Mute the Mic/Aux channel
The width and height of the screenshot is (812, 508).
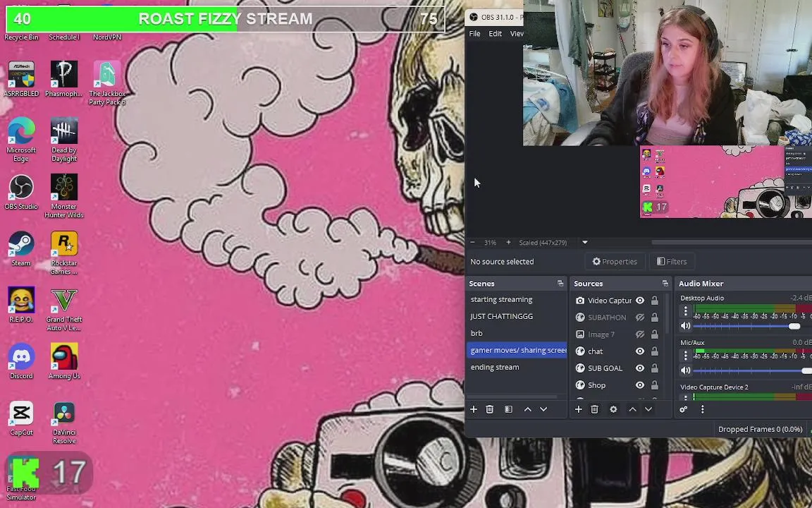pos(685,370)
